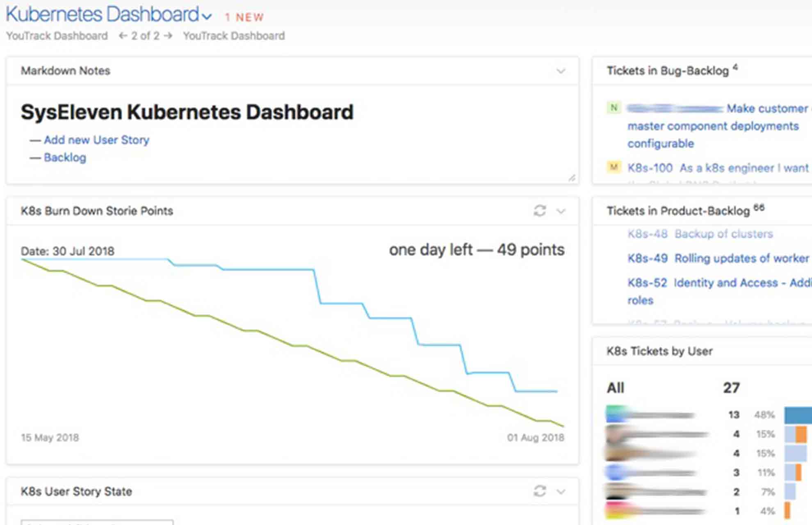
Task: Click the user avatar in the 3 tickets row
Action: [x=616, y=472]
